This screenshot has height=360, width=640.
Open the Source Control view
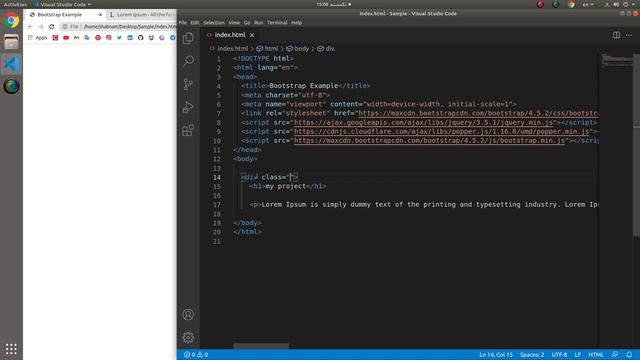click(188, 84)
